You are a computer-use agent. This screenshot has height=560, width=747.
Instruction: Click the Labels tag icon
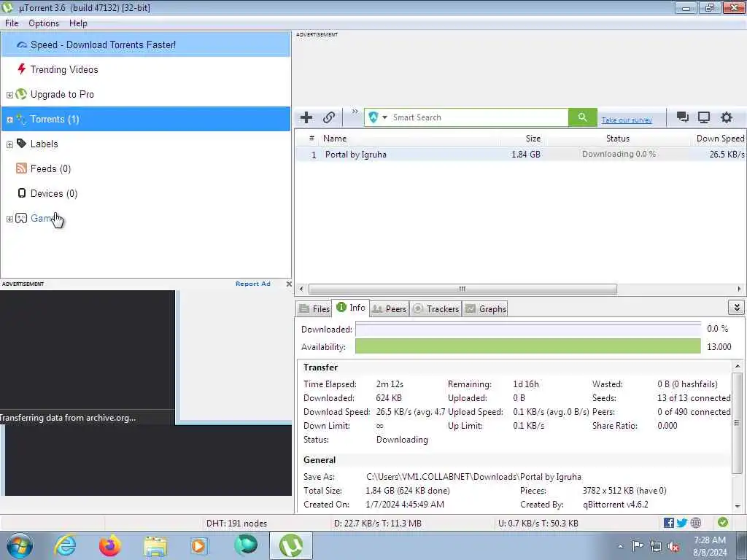[21, 144]
